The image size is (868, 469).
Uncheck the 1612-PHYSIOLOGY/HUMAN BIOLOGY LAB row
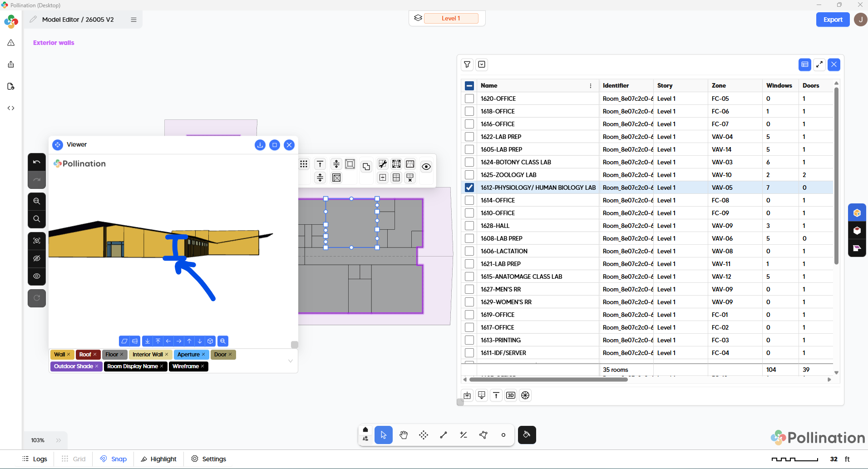pos(469,188)
